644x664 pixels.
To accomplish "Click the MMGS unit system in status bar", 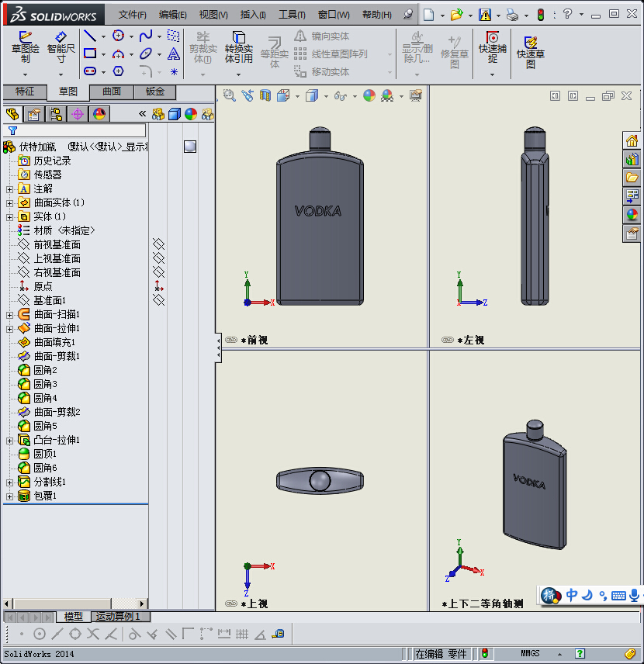I will [x=530, y=654].
